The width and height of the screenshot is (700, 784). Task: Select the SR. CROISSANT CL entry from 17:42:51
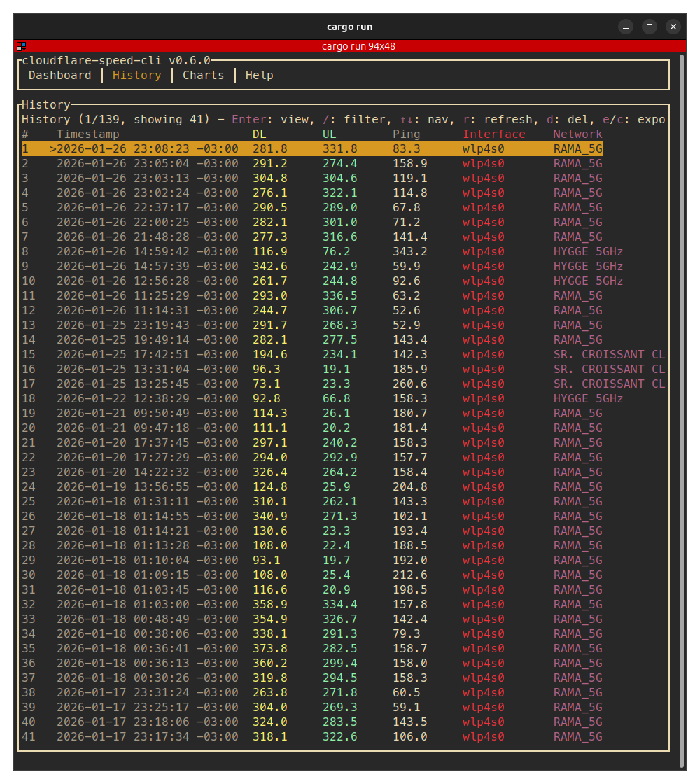coord(315,354)
